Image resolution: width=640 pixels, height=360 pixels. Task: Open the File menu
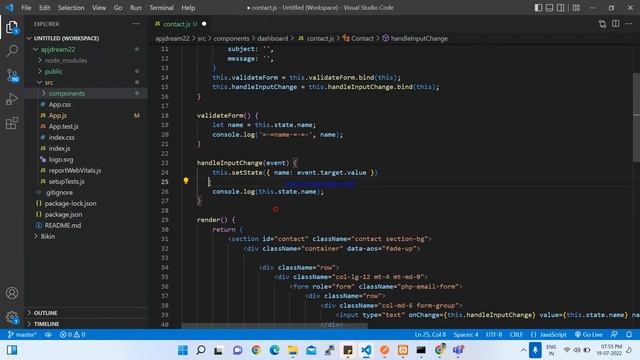click(26, 8)
